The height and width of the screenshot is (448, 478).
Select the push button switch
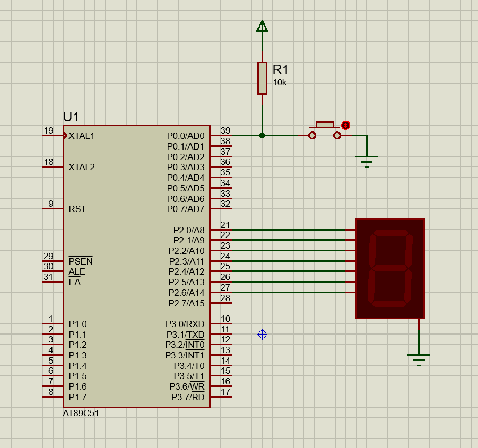tap(325, 130)
